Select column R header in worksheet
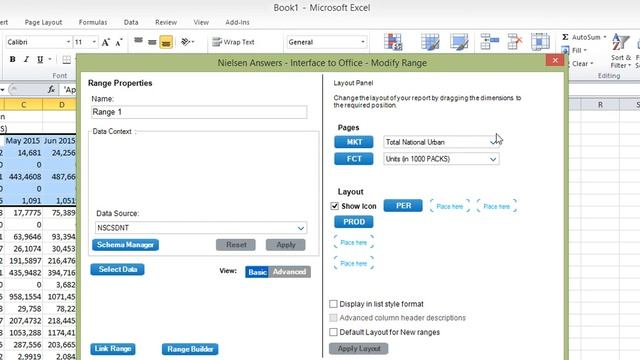640x360 pixels. tap(600, 105)
